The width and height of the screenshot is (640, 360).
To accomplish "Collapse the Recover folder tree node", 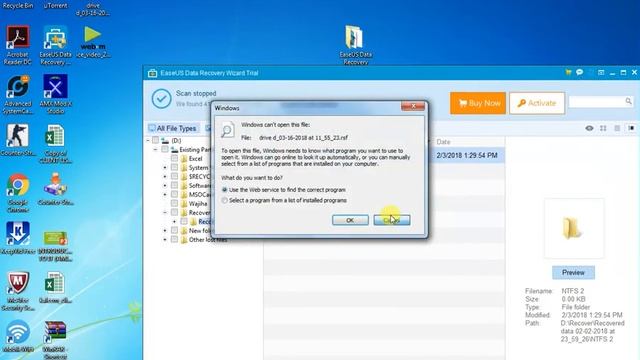I will 165,212.
